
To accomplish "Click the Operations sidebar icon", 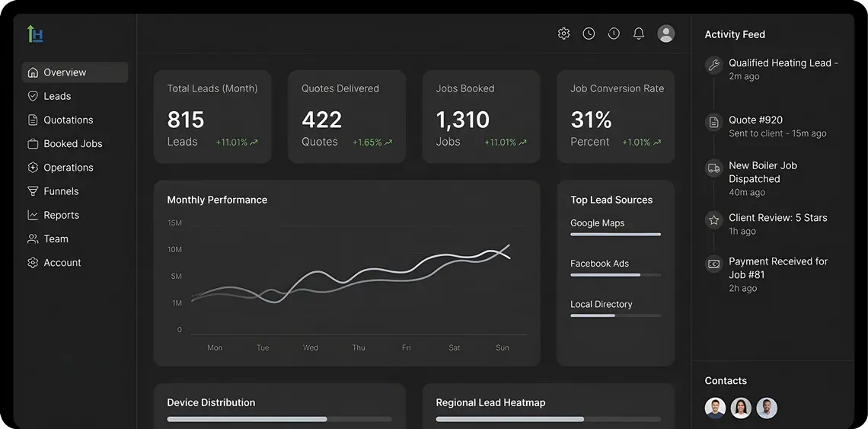I will [x=33, y=168].
